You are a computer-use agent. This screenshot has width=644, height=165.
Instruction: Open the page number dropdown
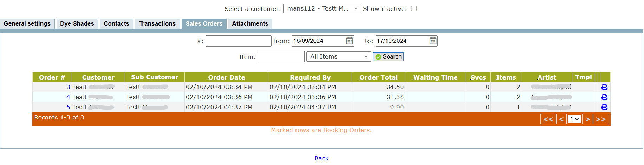pos(574,119)
